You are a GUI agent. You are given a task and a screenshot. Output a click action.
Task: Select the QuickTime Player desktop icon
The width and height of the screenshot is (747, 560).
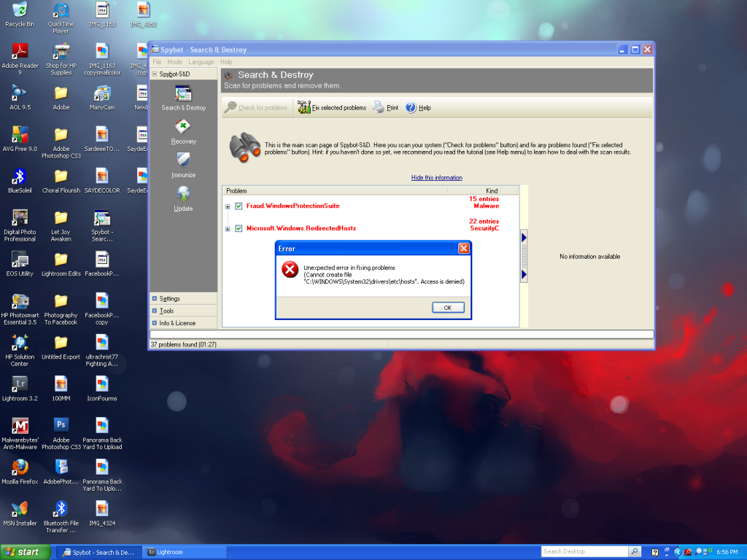[x=61, y=18]
